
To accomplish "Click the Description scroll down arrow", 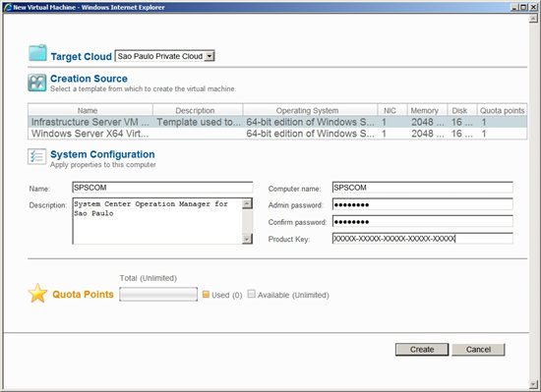I will point(247,239).
